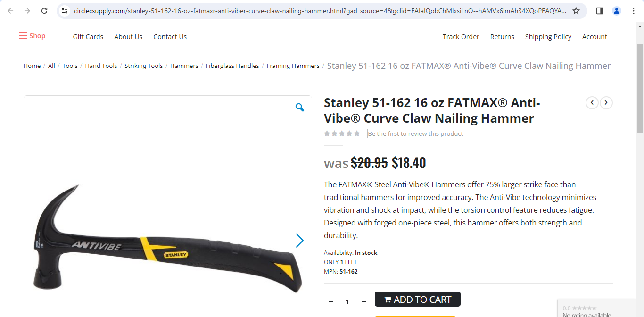
Task: Go to next product using right chevron
Action: 606,102
